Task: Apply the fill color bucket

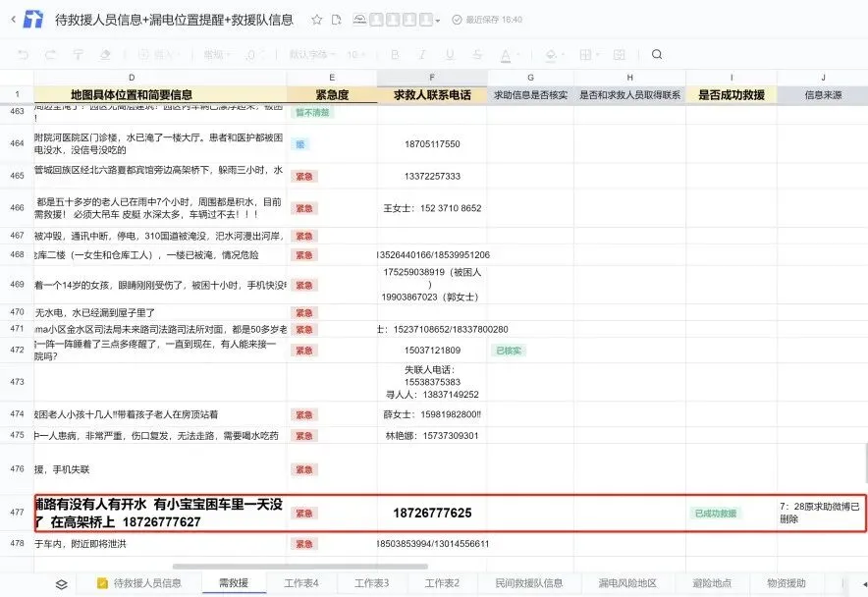Action: click(550, 55)
